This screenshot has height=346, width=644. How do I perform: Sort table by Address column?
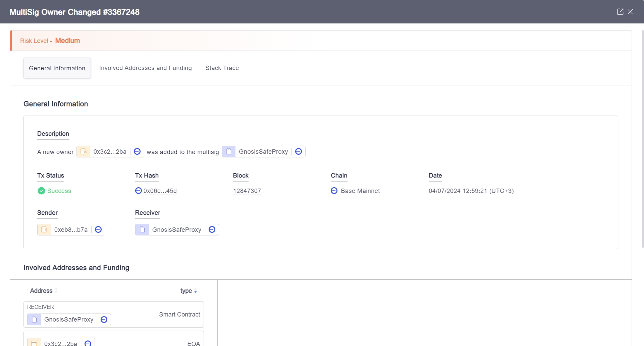coord(56,291)
